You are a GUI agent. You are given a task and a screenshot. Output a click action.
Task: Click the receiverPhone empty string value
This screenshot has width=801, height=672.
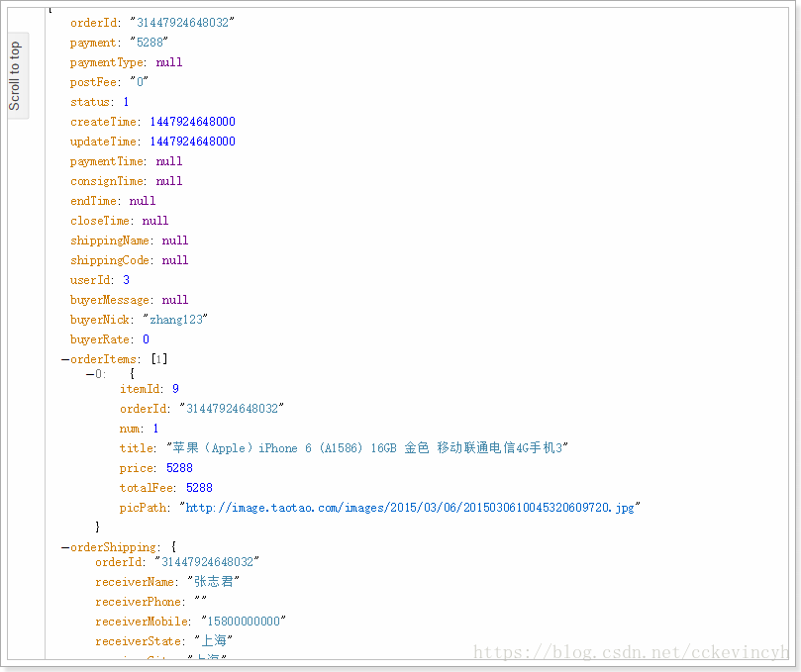tap(200, 600)
